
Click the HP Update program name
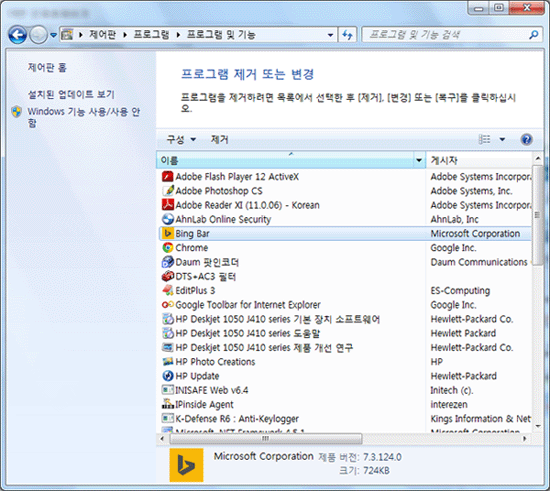tap(197, 376)
